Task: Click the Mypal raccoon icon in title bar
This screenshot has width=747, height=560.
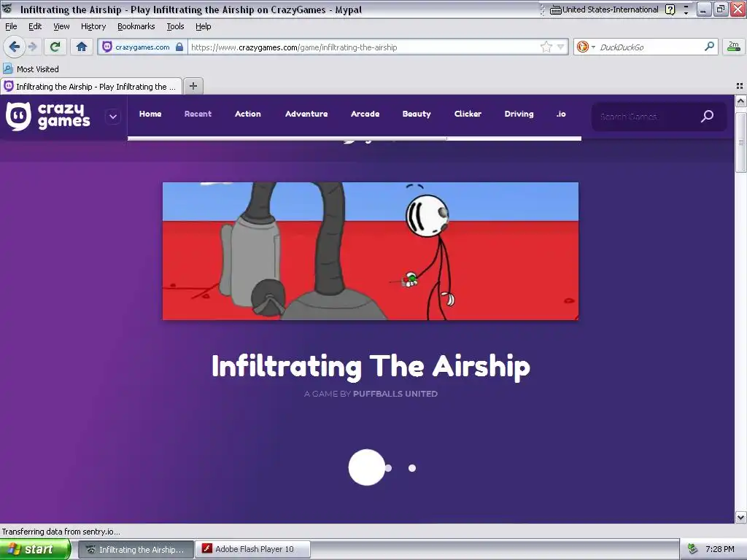Action: coord(7,9)
